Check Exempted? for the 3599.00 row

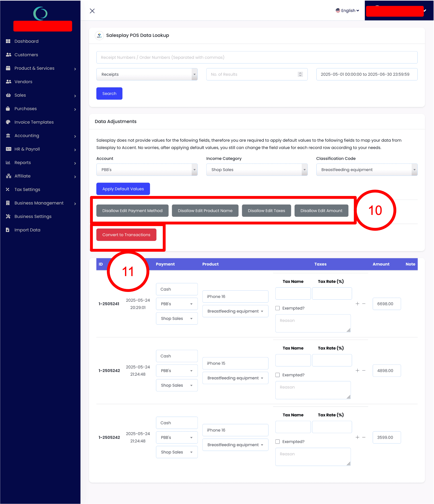coord(277,442)
